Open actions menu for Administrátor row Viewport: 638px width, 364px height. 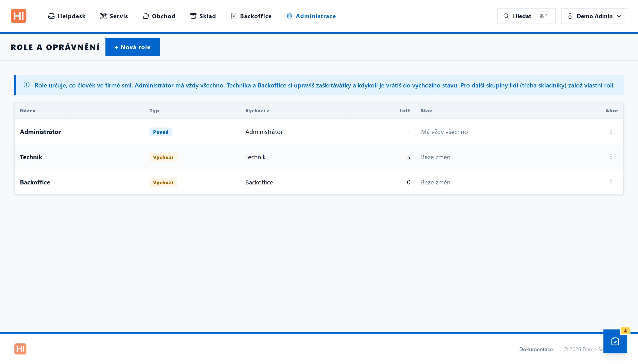click(611, 132)
